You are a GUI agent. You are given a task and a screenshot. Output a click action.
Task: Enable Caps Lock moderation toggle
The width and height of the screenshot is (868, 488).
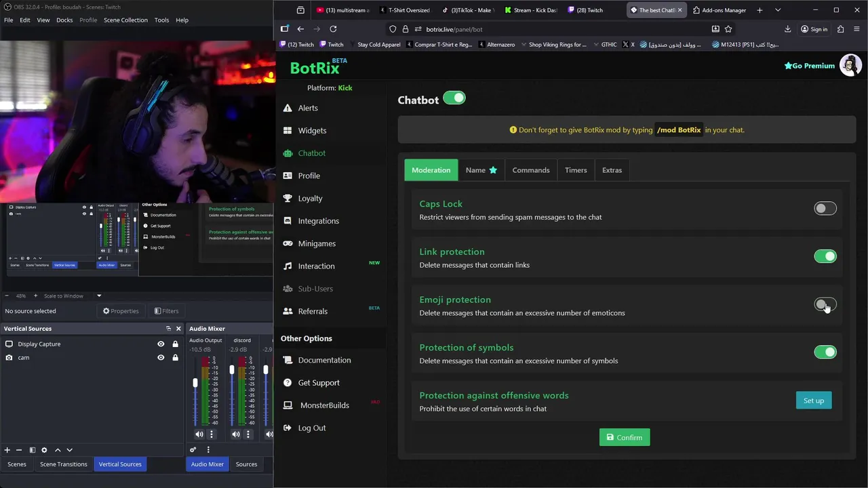tap(825, 209)
